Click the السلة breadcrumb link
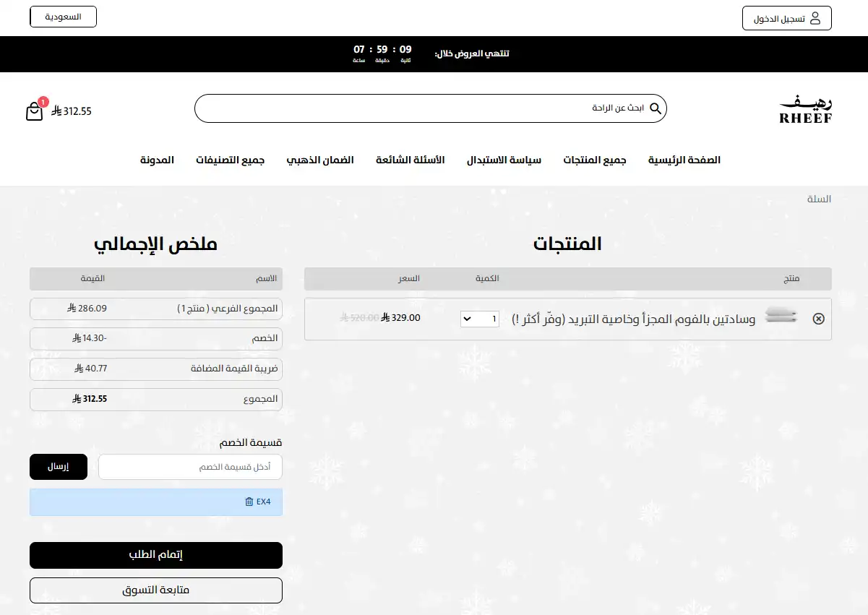The height and width of the screenshot is (615, 868). [819, 199]
